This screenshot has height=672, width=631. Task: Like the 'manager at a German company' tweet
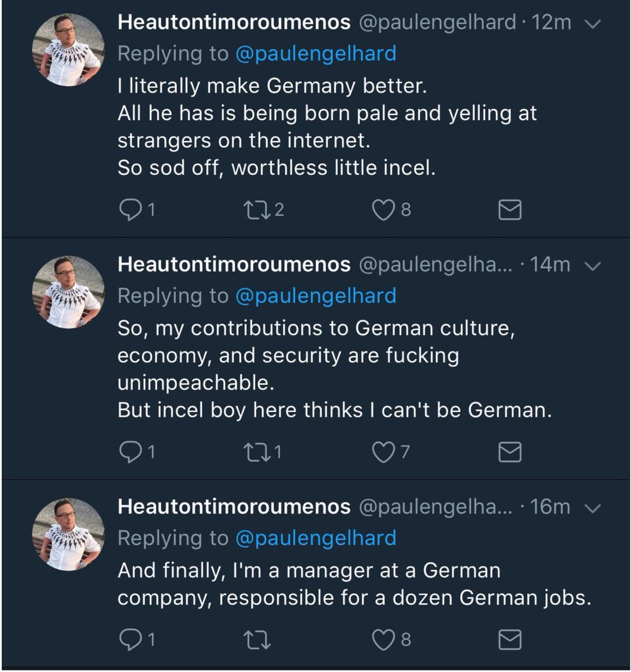pos(383,639)
